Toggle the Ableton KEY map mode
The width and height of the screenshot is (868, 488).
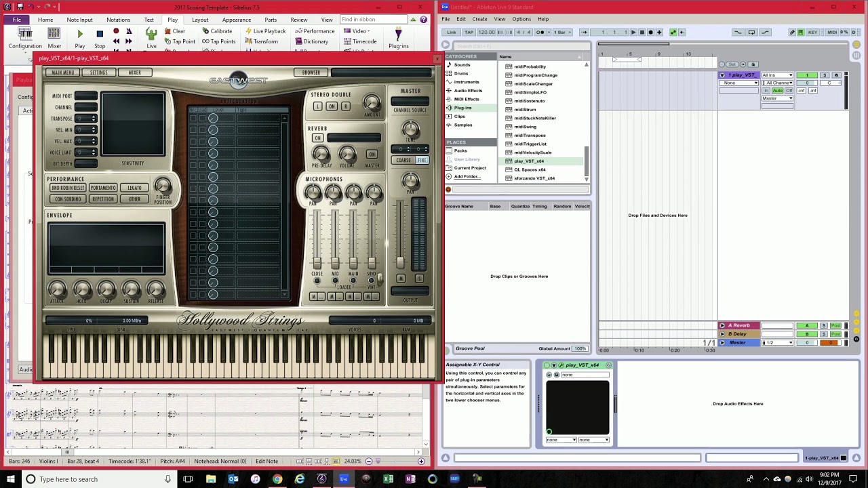click(812, 33)
